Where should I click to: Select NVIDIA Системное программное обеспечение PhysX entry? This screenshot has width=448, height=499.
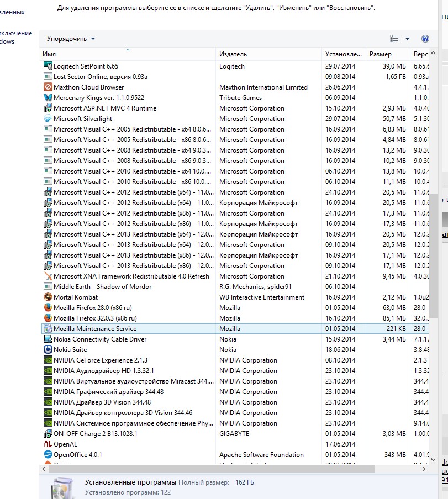[x=235, y=423]
